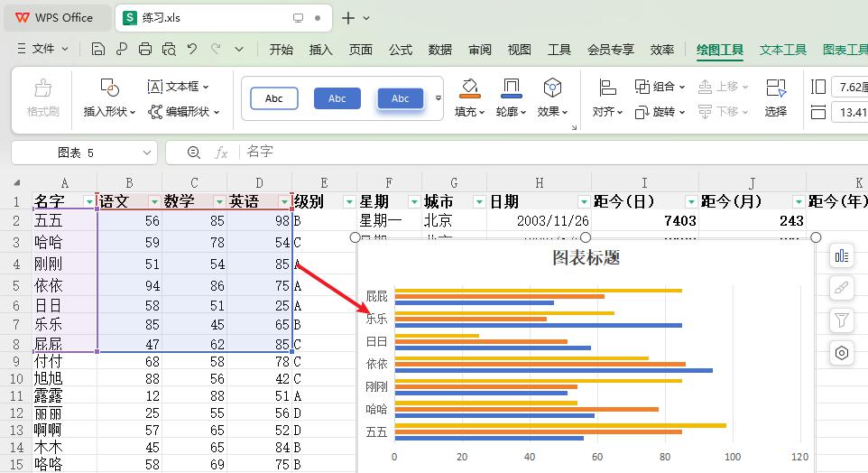
Task: Open the 视图 ribbon tab
Action: click(519, 50)
